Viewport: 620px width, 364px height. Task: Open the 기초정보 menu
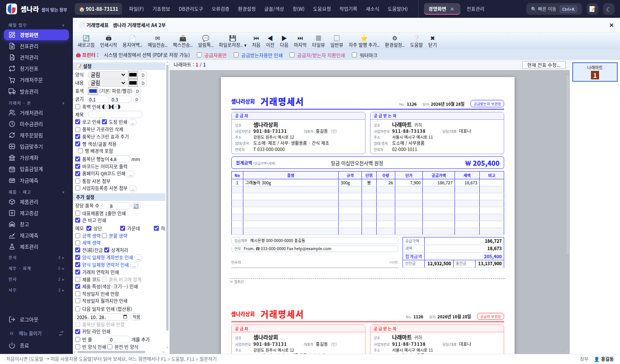coord(161,9)
